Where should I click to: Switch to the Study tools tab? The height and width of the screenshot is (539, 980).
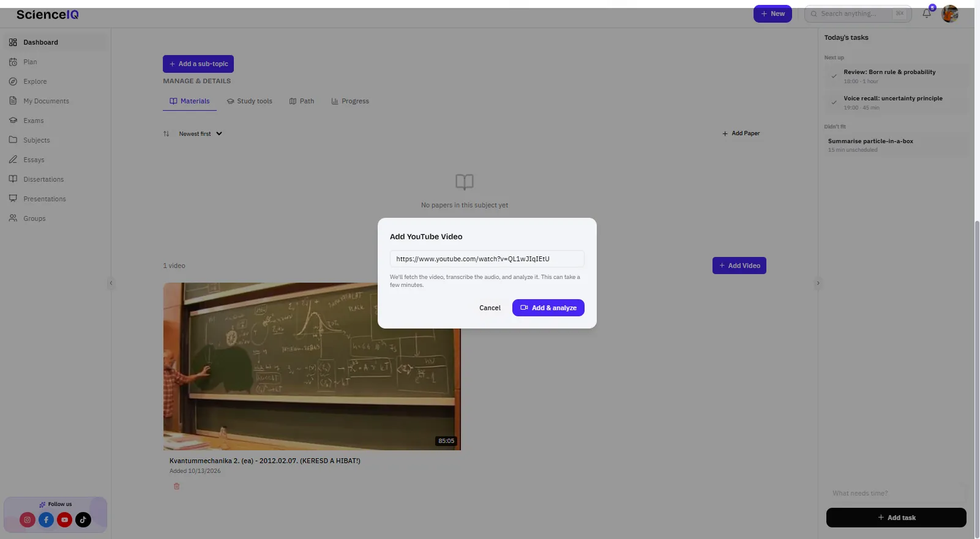pyautogui.click(x=250, y=101)
